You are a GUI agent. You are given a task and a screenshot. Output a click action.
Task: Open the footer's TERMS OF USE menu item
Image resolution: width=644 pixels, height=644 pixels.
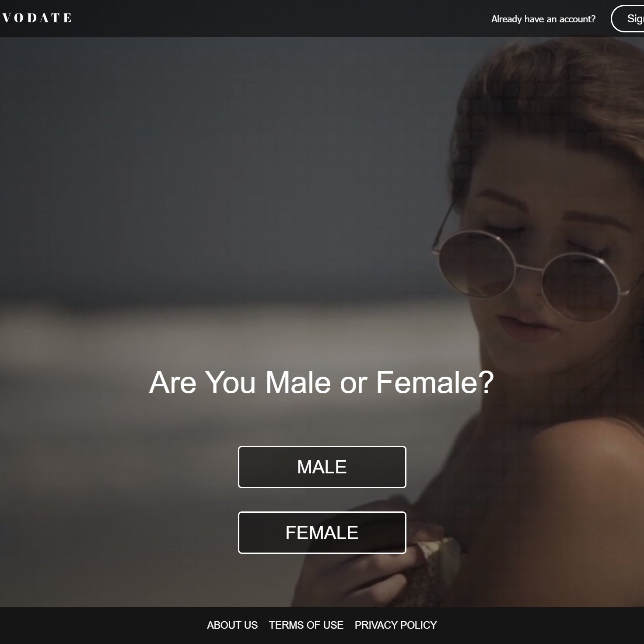pos(306,625)
